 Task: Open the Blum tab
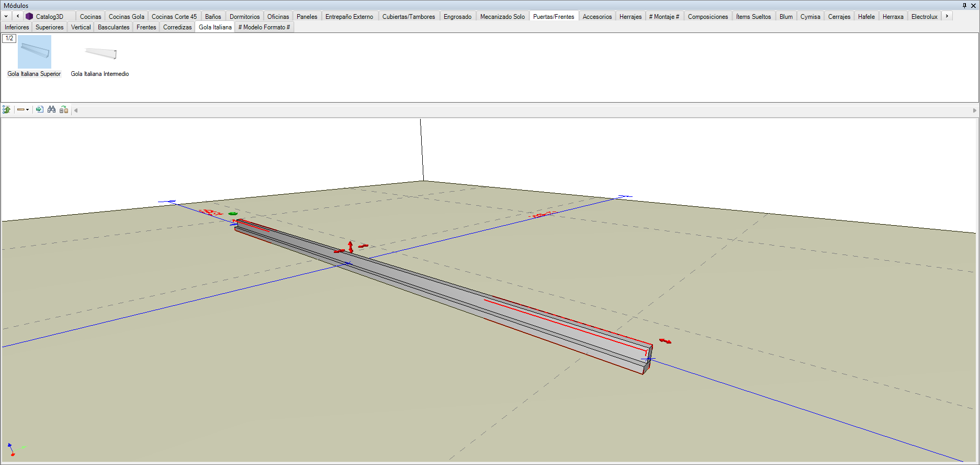[x=786, y=17]
